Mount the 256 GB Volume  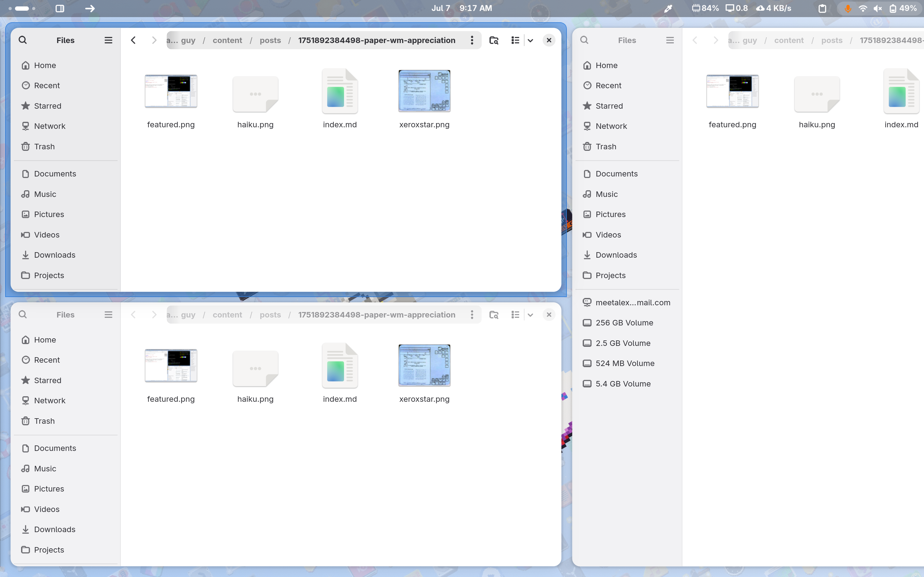coord(625,322)
